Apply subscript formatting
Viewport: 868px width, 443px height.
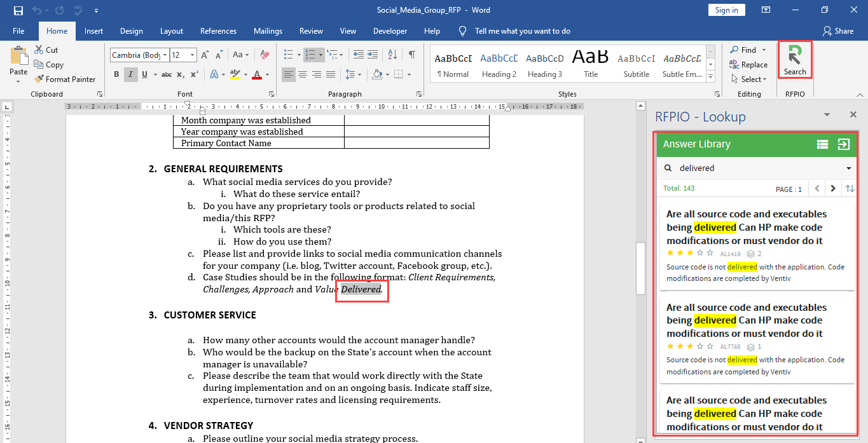[181, 74]
